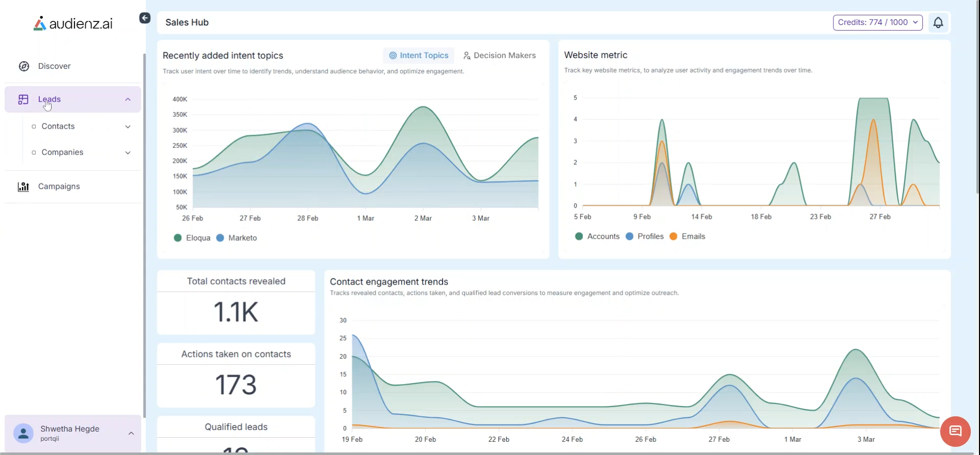
Task: Toggle Marketo series in chart legend
Action: (x=237, y=238)
